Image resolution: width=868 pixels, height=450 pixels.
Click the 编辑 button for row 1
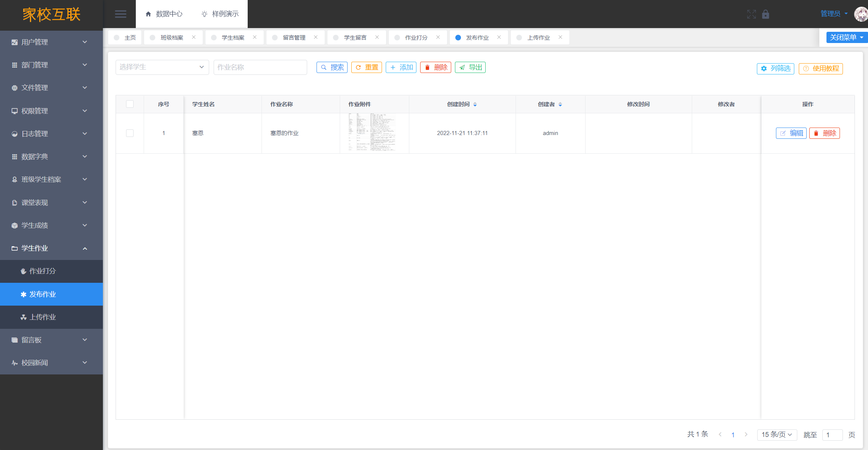click(x=791, y=133)
